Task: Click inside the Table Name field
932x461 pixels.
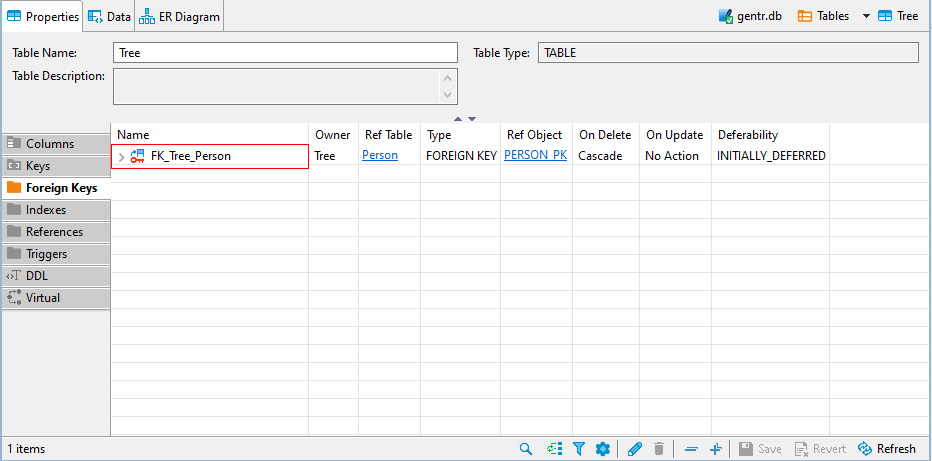Action: (x=285, y=52)
